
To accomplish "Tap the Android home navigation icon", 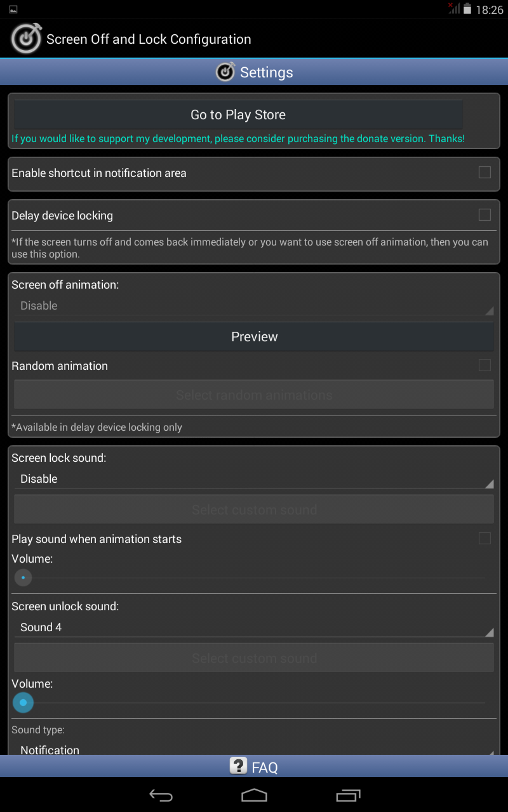I will tap(254, 795).
